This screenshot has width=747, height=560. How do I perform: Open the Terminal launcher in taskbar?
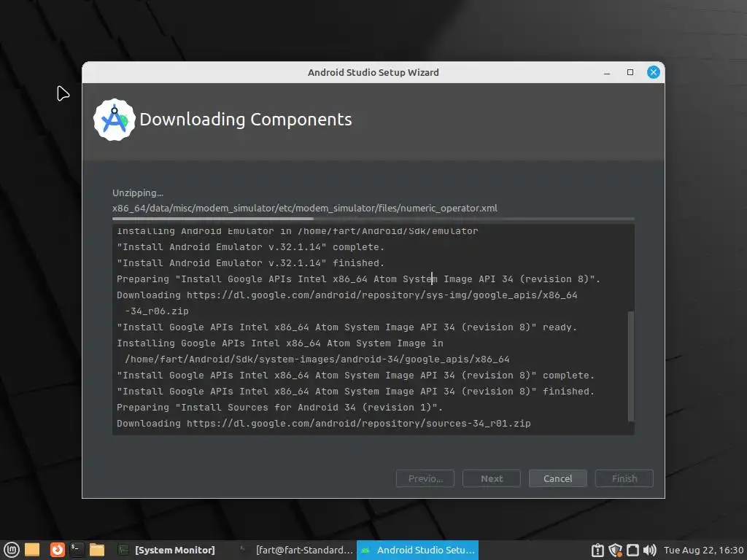[77, 550]
